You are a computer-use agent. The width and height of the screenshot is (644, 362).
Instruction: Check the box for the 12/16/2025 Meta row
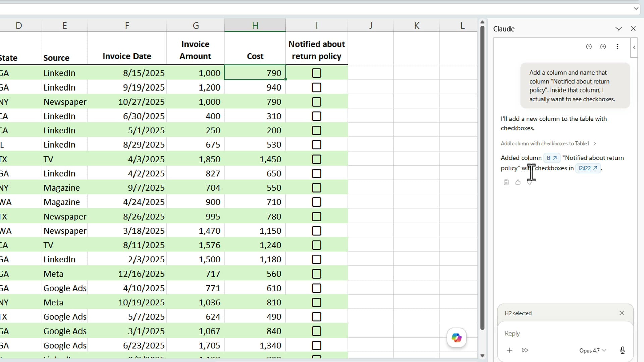pos(316,274)
